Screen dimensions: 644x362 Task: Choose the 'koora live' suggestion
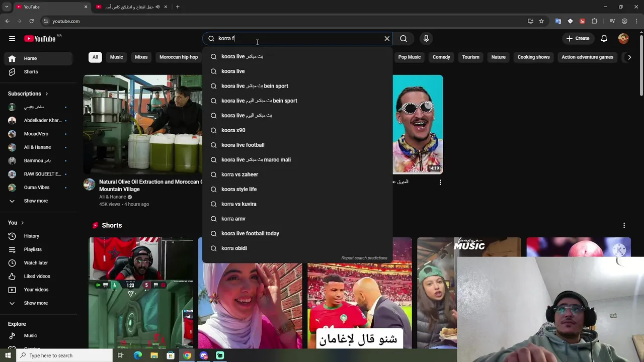pos(297,71)
